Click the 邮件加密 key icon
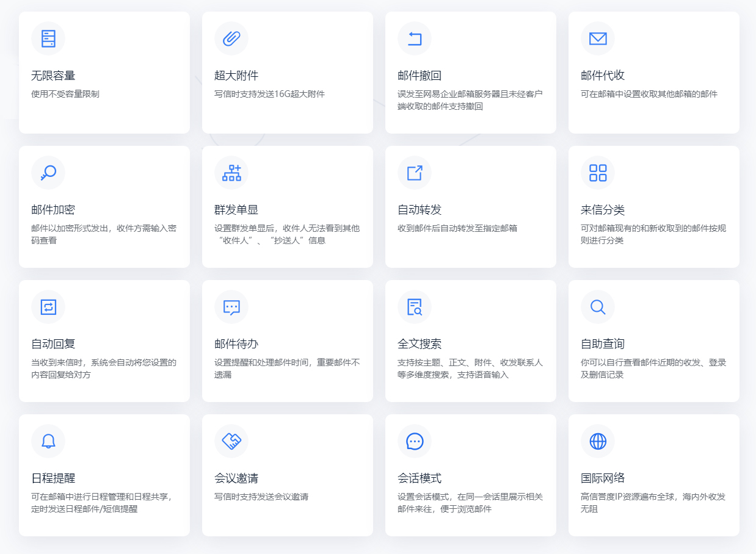The height and width of the screenshot is (554, 756). 48,173
